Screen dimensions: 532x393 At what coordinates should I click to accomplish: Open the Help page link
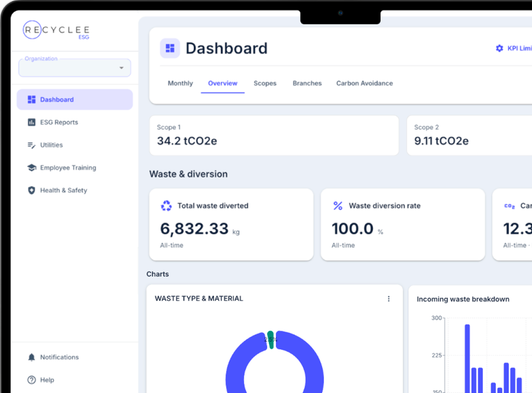[75, 380]
